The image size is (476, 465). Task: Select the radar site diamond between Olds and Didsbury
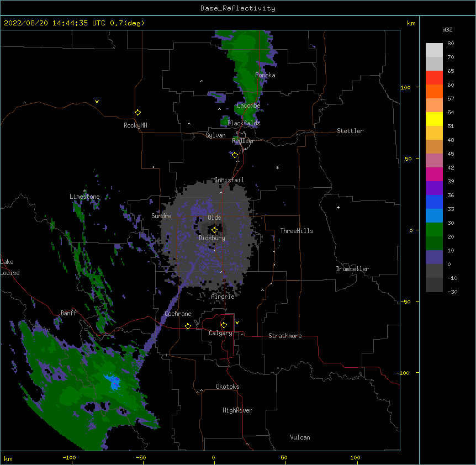214,230
